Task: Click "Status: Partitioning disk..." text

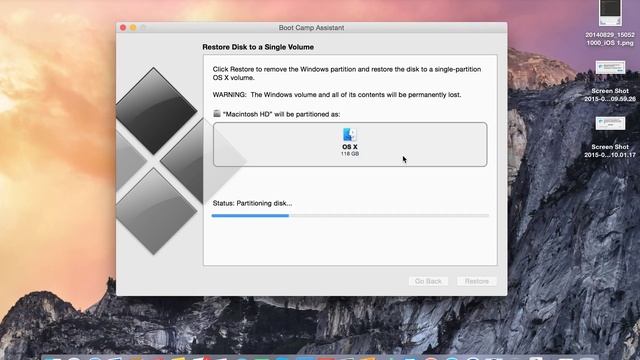Action: coord(252,203)
